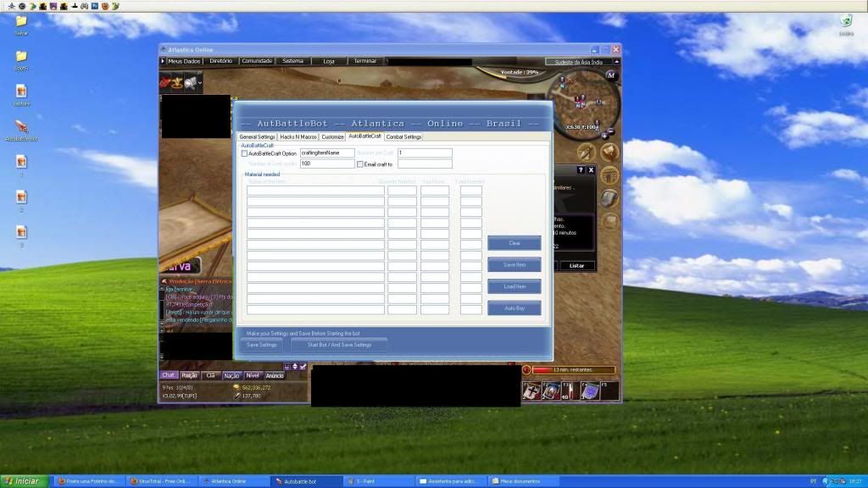This screenshot has height=488, width=868.
Task: Click the craftingItemName text field
Action: pos(326,152)
